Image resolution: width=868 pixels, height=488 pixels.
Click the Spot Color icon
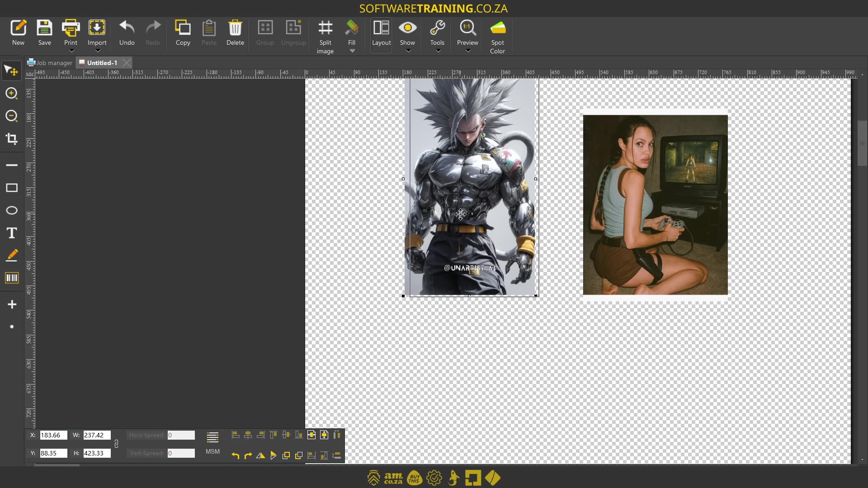pos(498,28)
